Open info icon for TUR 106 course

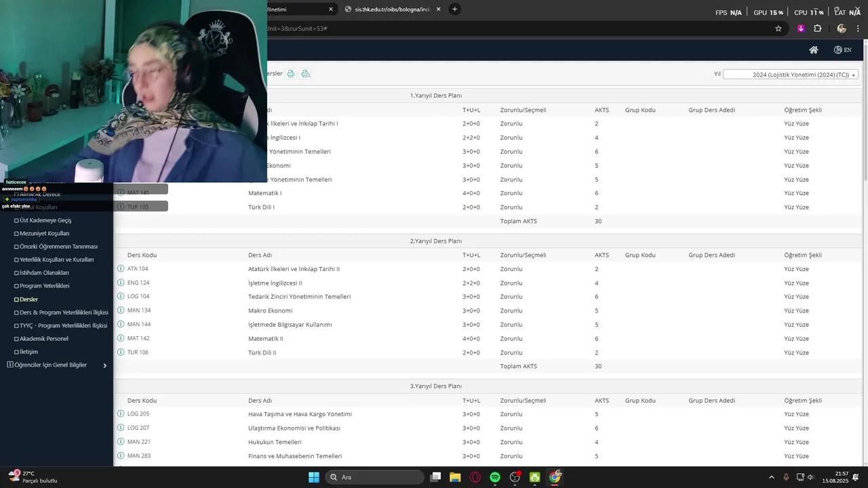pos(121,352)
